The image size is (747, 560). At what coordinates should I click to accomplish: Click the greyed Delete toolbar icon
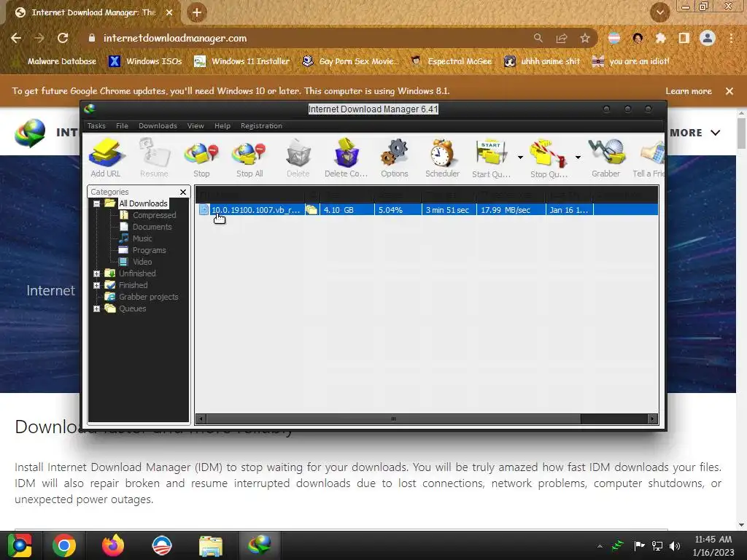pyautogui.click(x=298, y=157)
